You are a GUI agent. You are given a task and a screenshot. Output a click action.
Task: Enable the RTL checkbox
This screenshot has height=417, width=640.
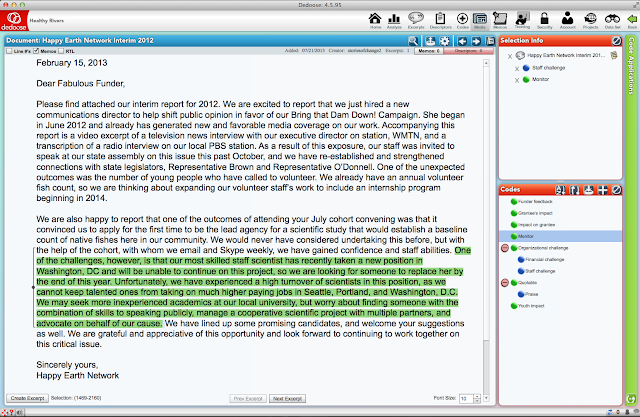pos(61,51)
